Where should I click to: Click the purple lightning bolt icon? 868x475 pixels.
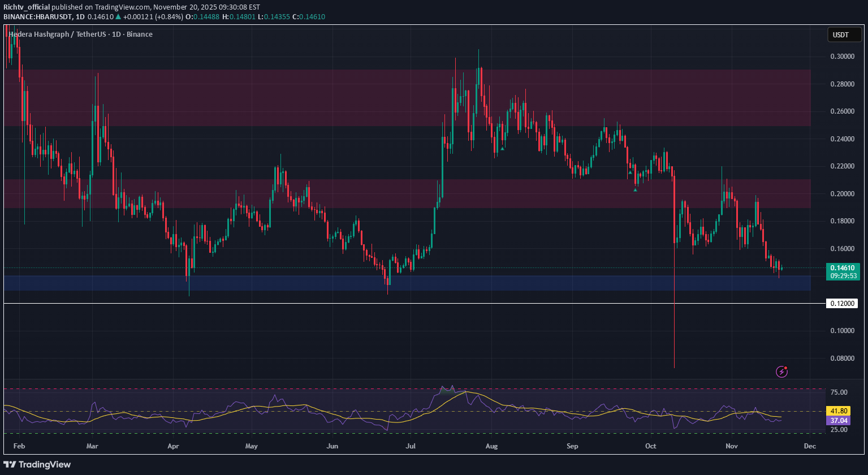(781, 372)
